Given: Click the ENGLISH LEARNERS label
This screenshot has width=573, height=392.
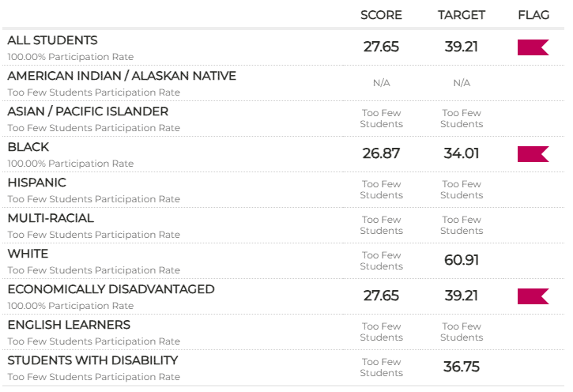Looking at the screenshot, I should pos(69,325).
